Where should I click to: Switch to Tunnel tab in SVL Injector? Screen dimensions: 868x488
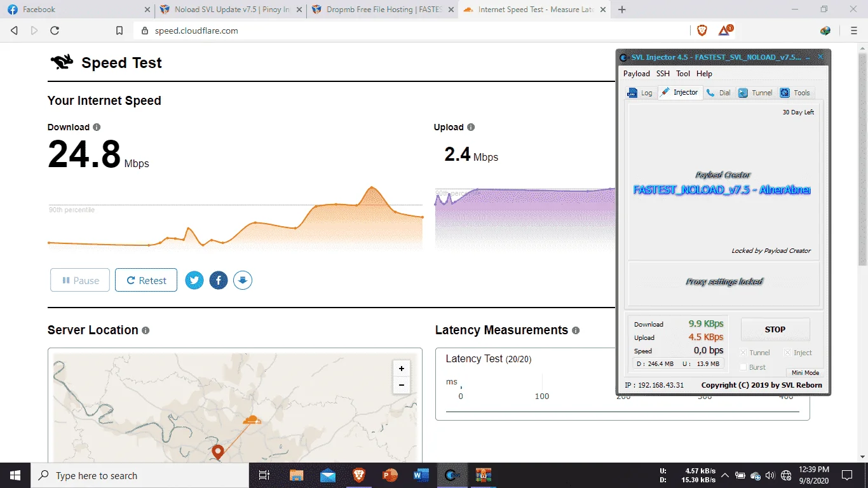point(756,93)
